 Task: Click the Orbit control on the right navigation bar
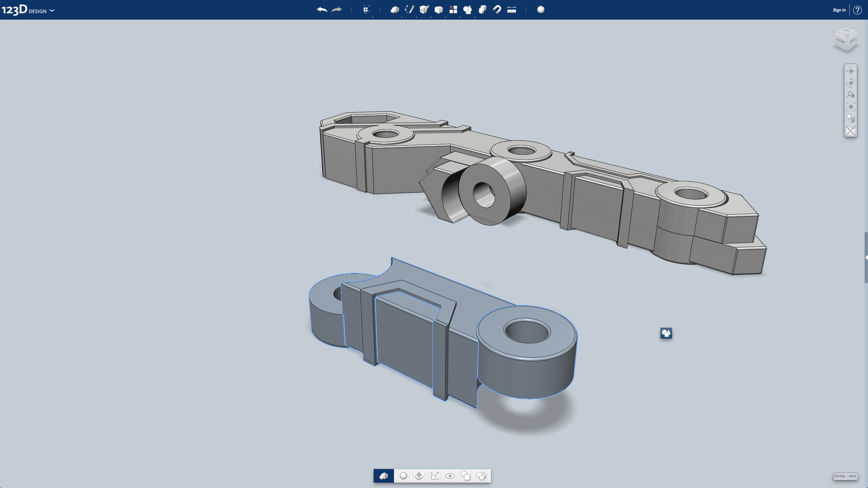(851, 82)
